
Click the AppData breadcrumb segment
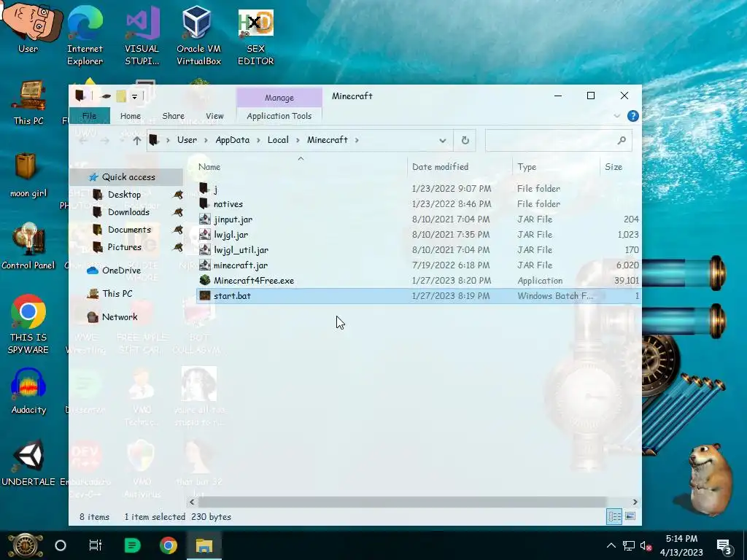tap(233, 140)
